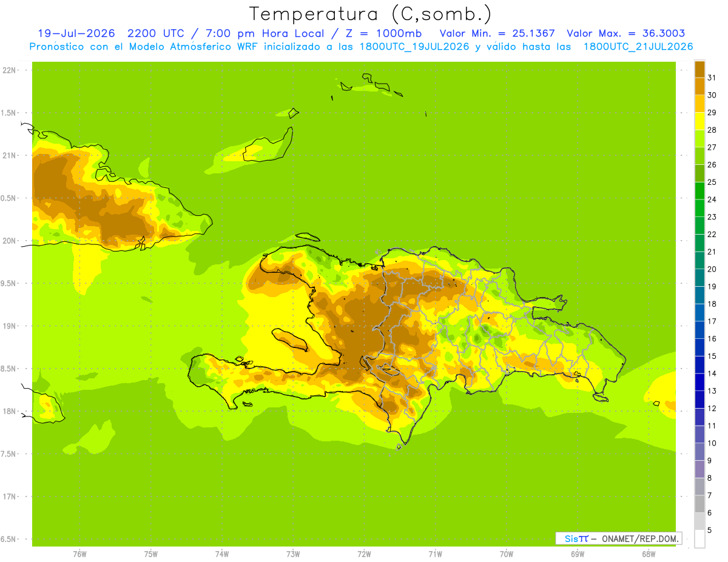Click 'Valor Max. = 36.3003'
728x562 pixels.
click(625, 33)
